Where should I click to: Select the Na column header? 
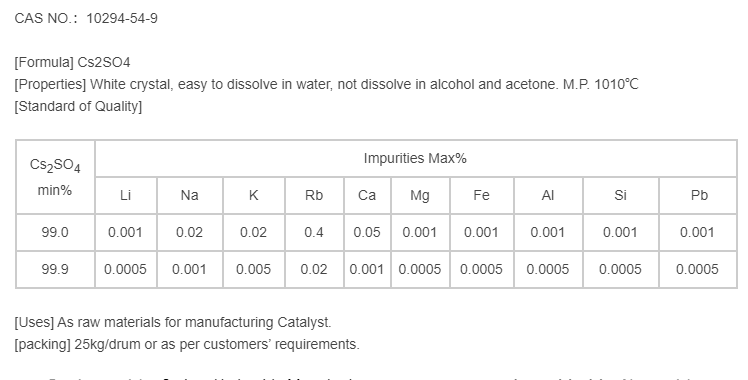[189, 195]
